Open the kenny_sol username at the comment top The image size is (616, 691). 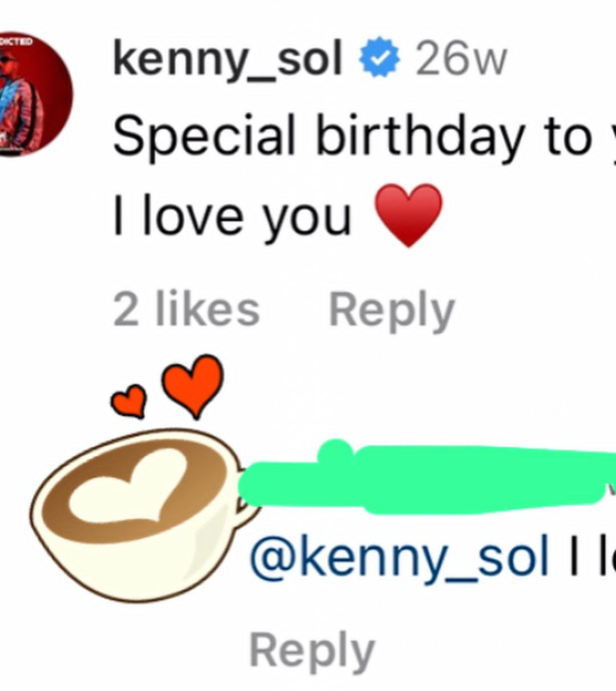[227, 59]
